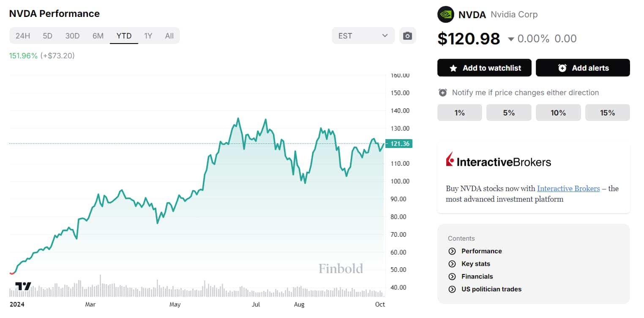Show the 24H chart range
The image size is (644, 318).
[23, 36]
